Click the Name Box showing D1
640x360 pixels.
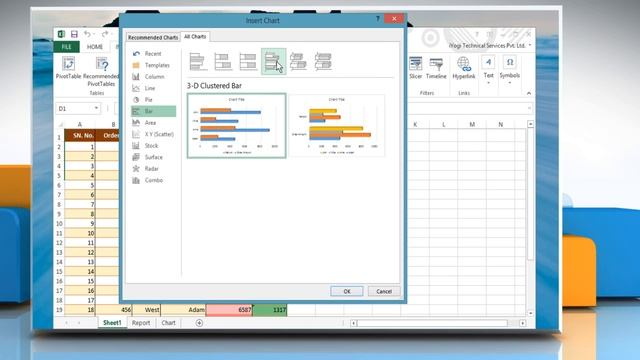pos(74,109)
